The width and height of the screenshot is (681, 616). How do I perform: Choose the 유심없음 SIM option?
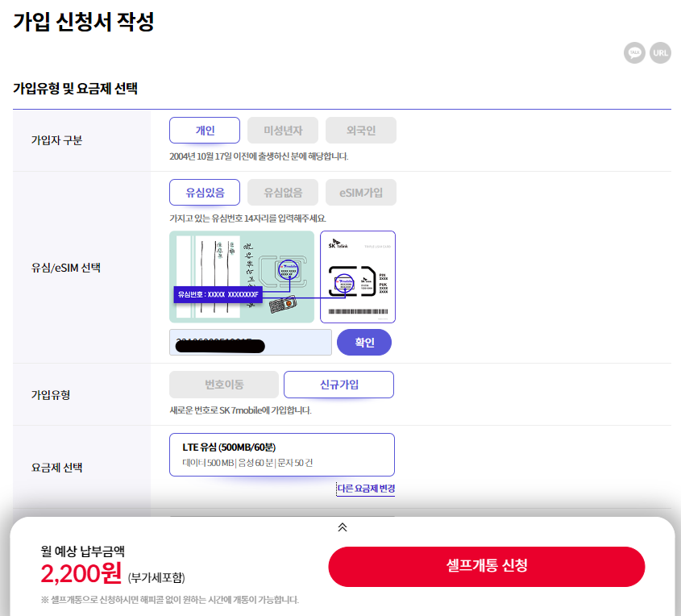(282, 192)
